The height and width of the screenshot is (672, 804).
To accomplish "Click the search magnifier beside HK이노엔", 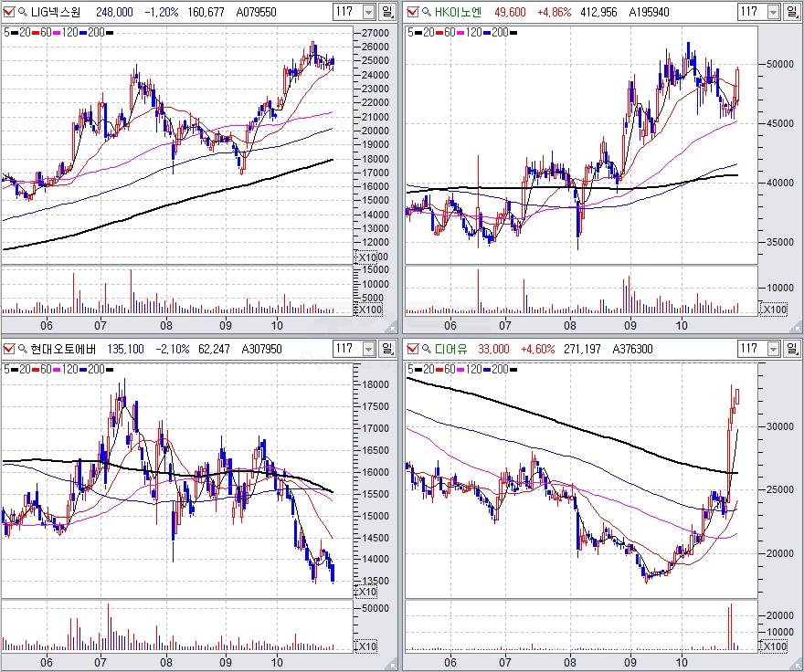I will point(425,12).
